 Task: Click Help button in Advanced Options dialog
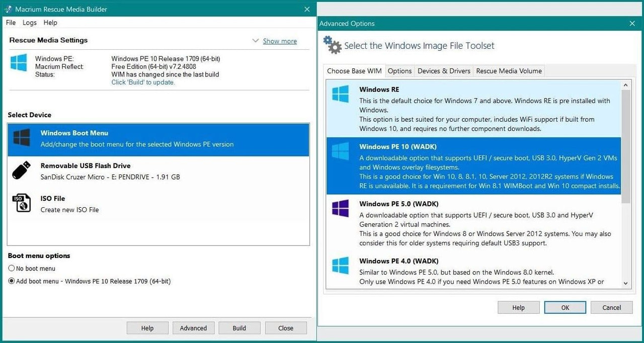(x=518, y=307)
